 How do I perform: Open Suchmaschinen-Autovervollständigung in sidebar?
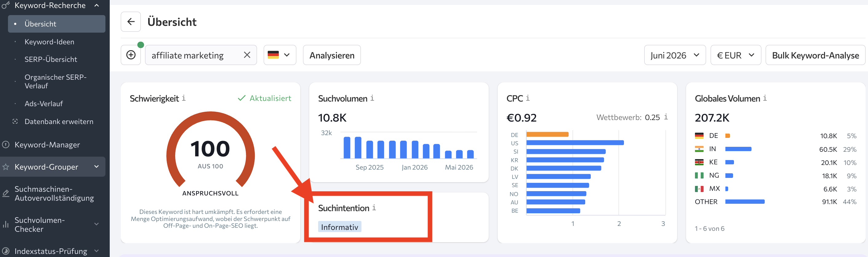[x=54, y=194]
